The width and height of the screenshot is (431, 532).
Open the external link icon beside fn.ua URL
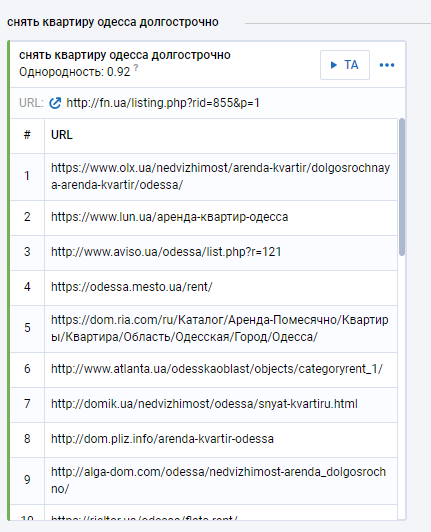(x=55, y=103)
